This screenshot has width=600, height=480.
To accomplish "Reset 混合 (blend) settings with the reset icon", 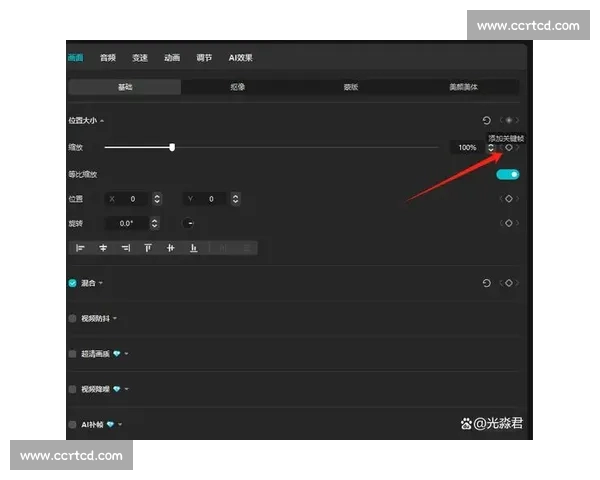I will point(487,283).
